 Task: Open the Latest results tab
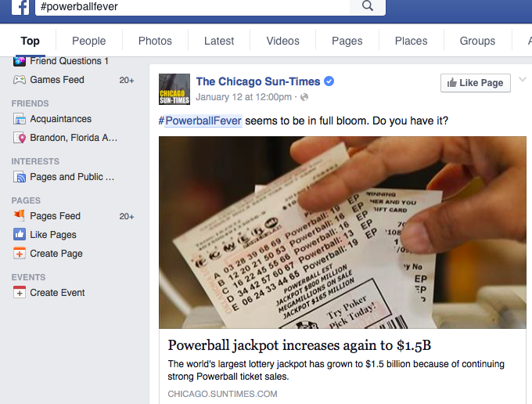[x=219, y=41]
